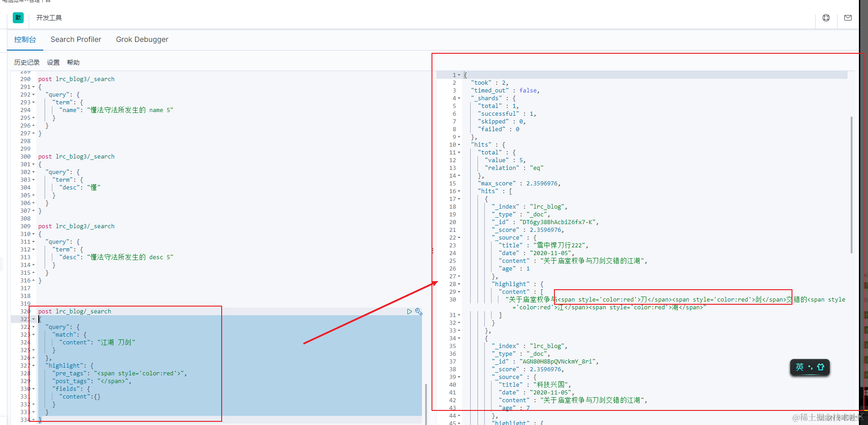Fold the query block at editor line 311

[33, 242]
